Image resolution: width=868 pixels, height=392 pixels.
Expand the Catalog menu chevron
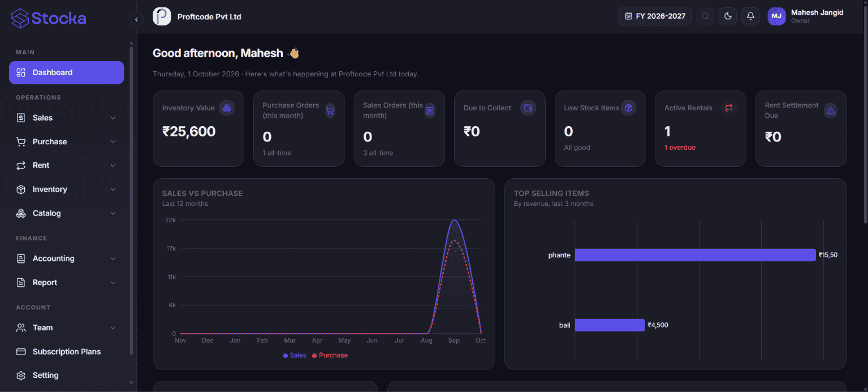click(113, 213)
